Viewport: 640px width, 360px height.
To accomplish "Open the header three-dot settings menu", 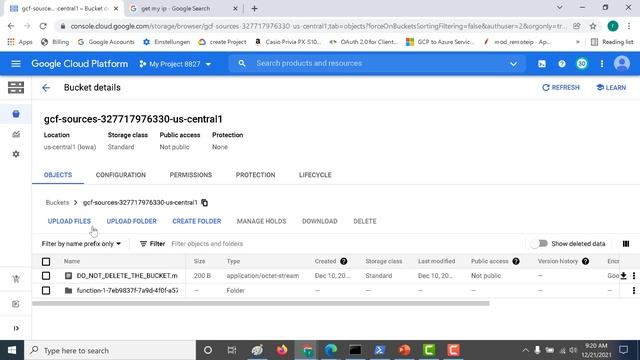I will tap(602, 64).
